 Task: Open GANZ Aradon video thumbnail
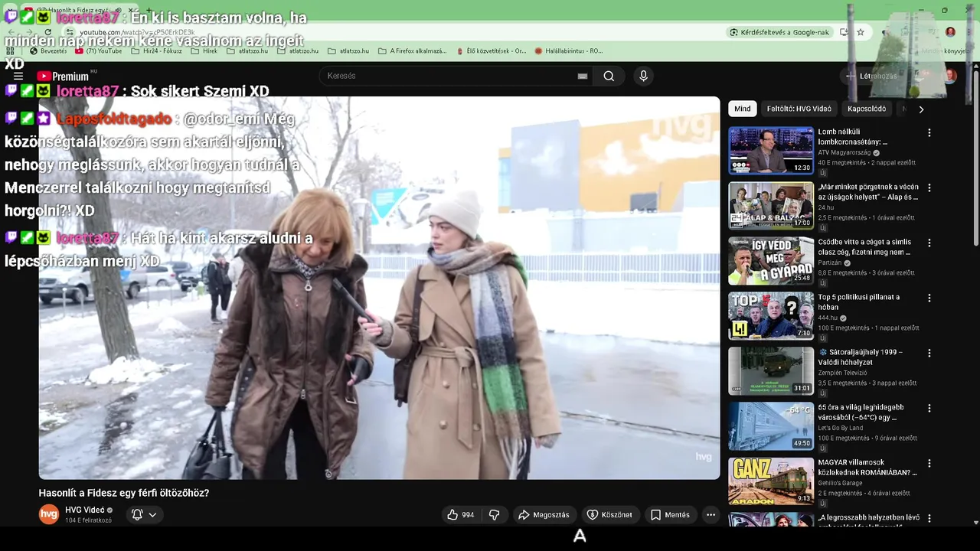(x=771, y=481)
